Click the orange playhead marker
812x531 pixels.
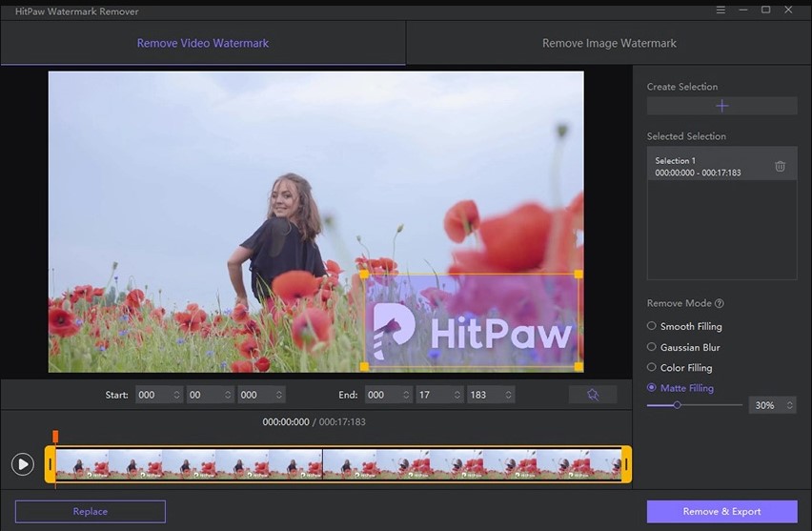[x=55, y=437]
